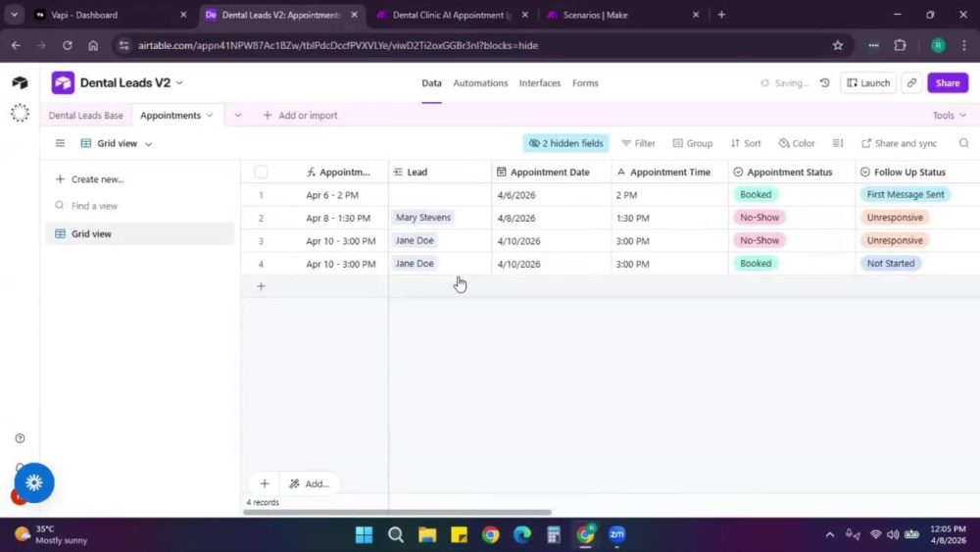
Task: Bookmark this page with star icon
Action: click(x=838, y=45)
